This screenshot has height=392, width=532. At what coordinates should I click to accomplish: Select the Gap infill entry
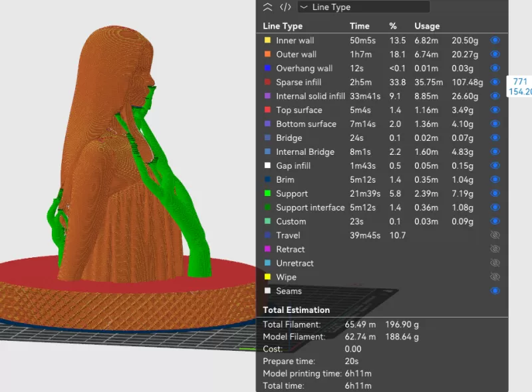(x=293, y=165)
